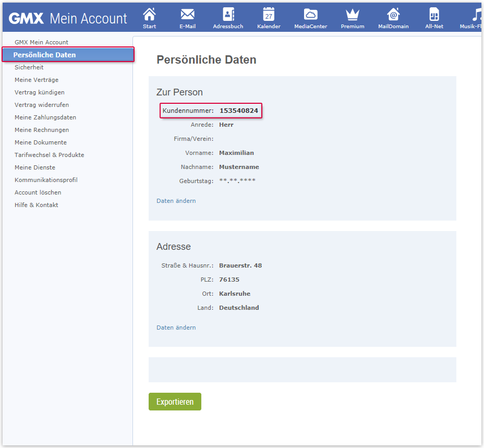Click the Mein Account header title
The height and width of the screenshot is (448, 484).
88,19
